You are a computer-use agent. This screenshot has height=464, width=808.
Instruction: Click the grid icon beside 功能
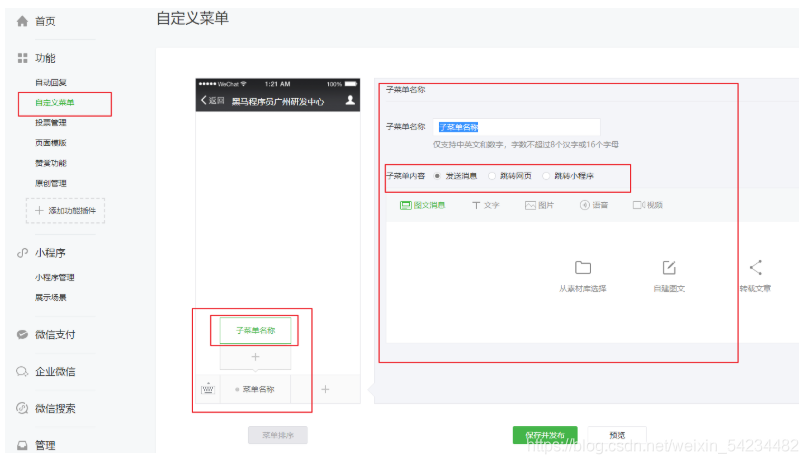pos(22,58)
